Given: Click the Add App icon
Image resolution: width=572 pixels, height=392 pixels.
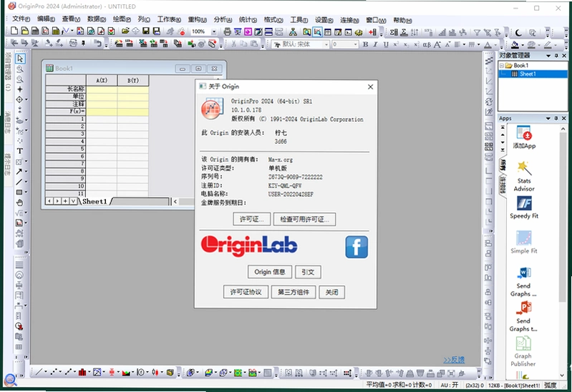Looking at the screenshot, I should point(524,137).
